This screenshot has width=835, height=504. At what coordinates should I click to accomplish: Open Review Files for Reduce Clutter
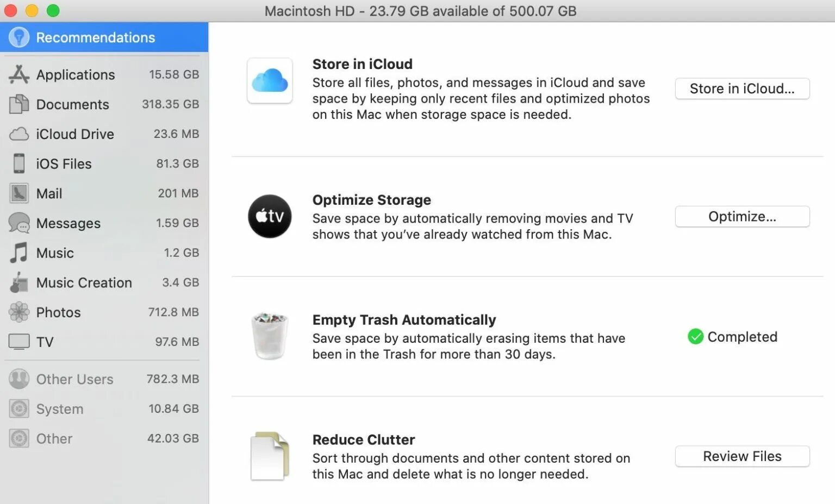coord(742,456)
